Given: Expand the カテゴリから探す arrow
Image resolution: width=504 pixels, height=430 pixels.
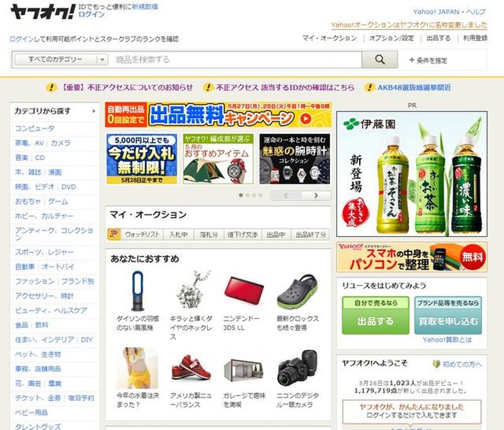Looking at the screenshot, I should (x=93, y=111).
